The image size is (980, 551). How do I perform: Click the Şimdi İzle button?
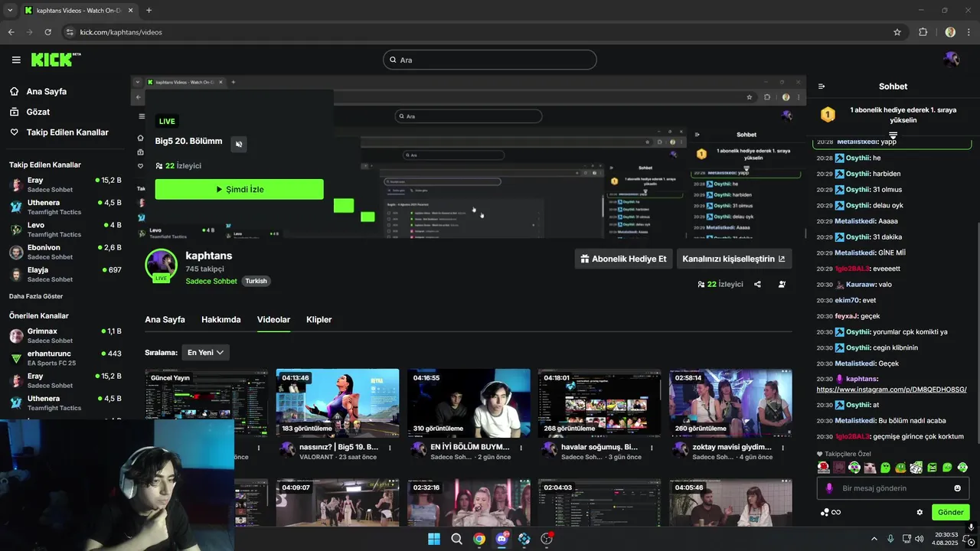[239, 189]
